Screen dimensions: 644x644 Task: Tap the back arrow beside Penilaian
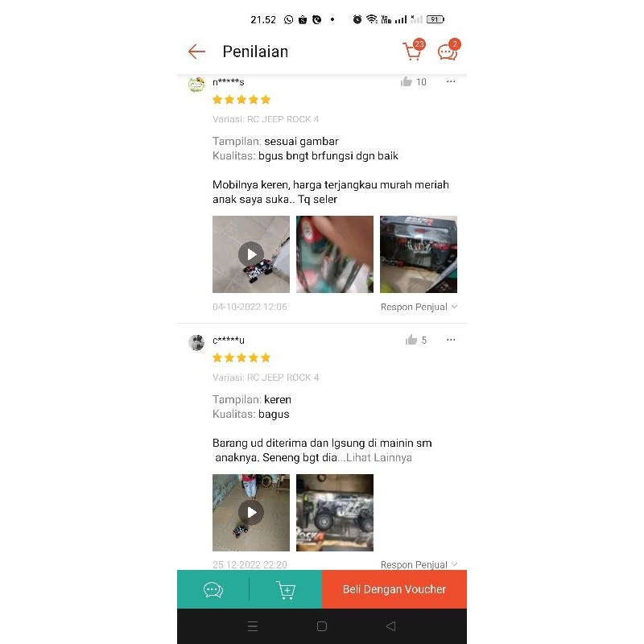pyautogui.click(x=196, y=52)
